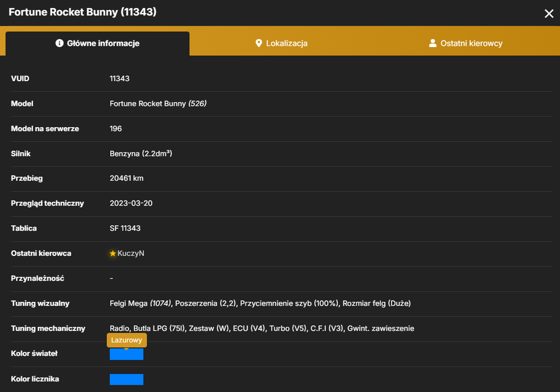
Task: Select plate number SF 11343
Action: pos(125,228)
